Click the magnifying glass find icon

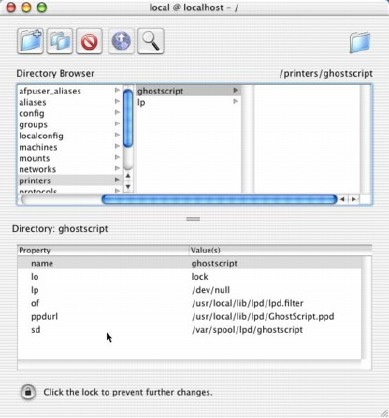point(150,41)
